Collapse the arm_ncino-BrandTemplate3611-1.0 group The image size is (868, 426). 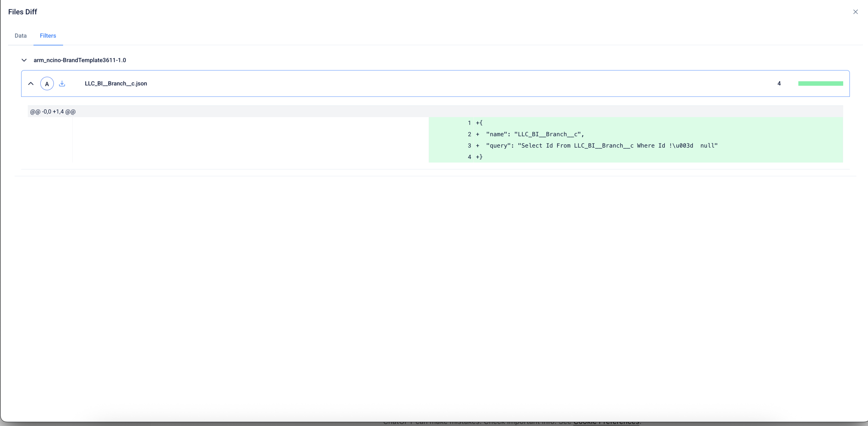(x=24, y=60)
